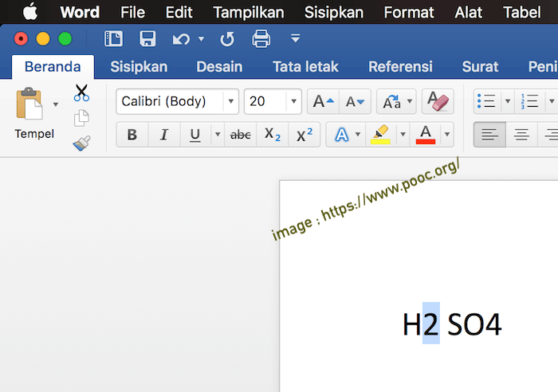Image resolution: width=558 pixels, height=392 pixels.
Task: Switch to the Desain ribbon tab
Action: (x=219, y=66)
